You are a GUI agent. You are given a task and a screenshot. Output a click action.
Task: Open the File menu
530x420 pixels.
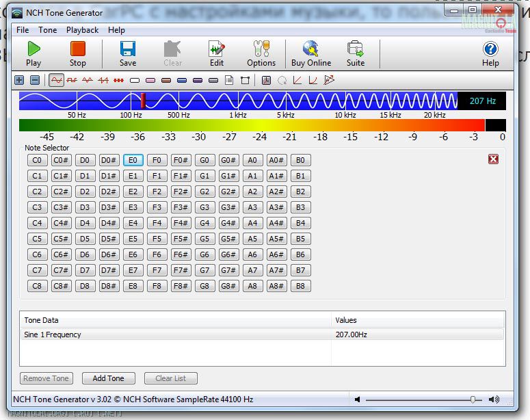pos(23,30)
